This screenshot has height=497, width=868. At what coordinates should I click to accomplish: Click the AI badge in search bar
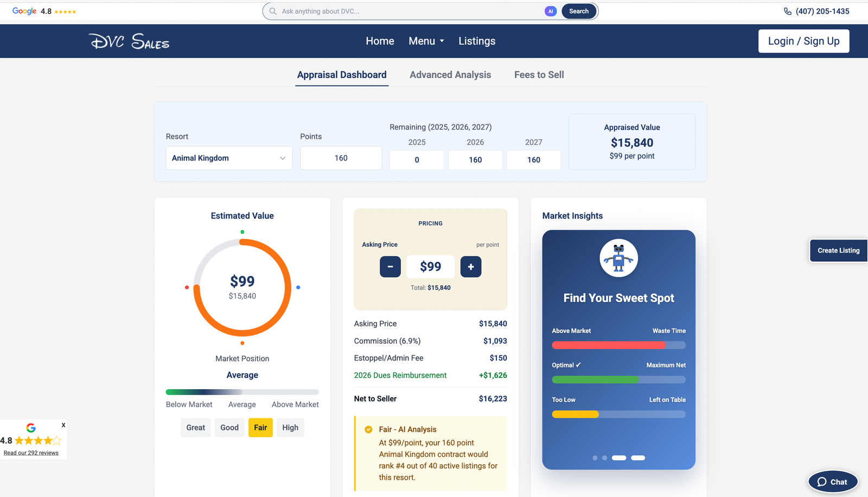(551, 11)
